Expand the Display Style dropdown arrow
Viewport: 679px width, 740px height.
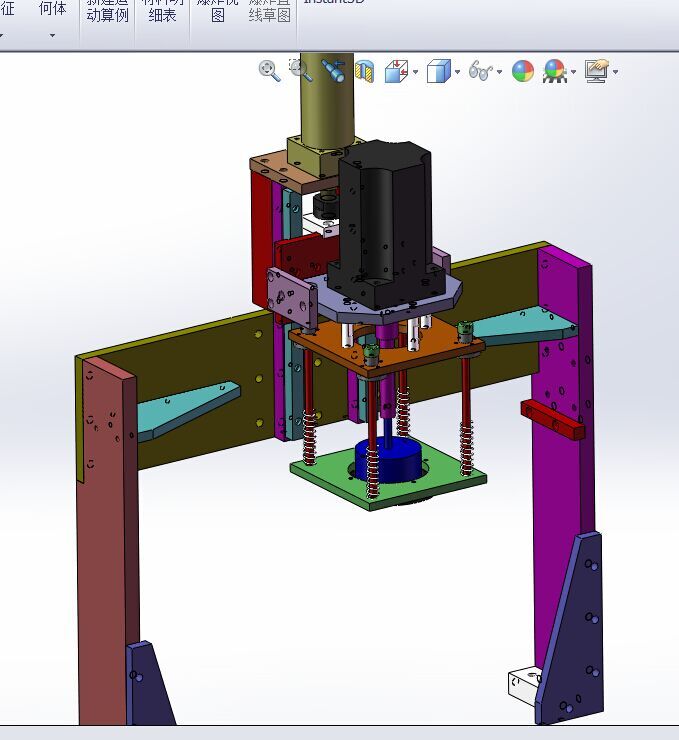(457, 72)
